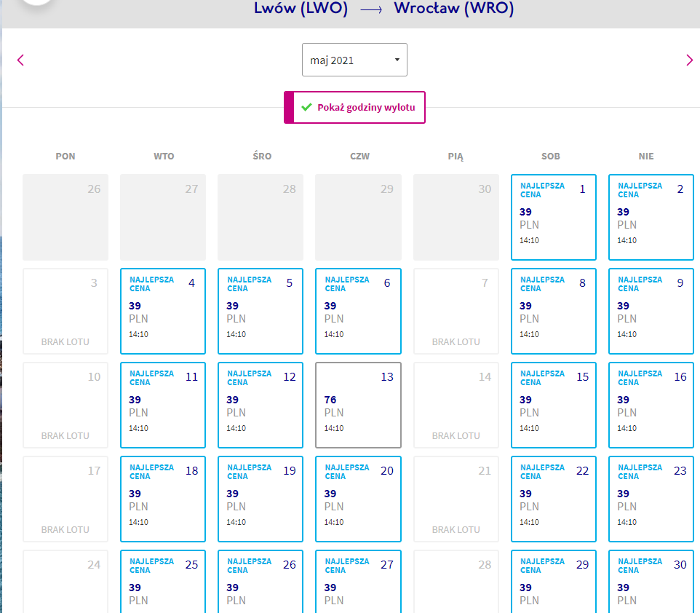This screenshot has height=613, width=700.
Task: Select the May 11 flight tile
Action: [163, 405]
